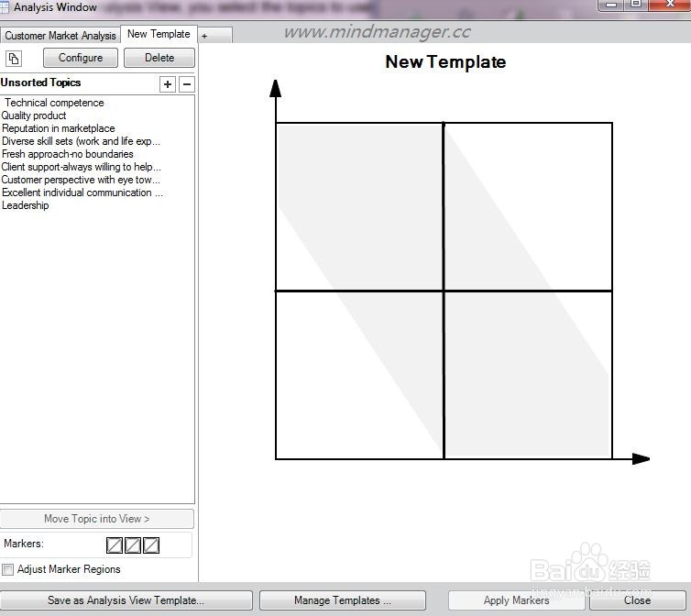Click the Delete button
Screen dimensions: 691x616
pyautogui.click(x=159, y=58)
